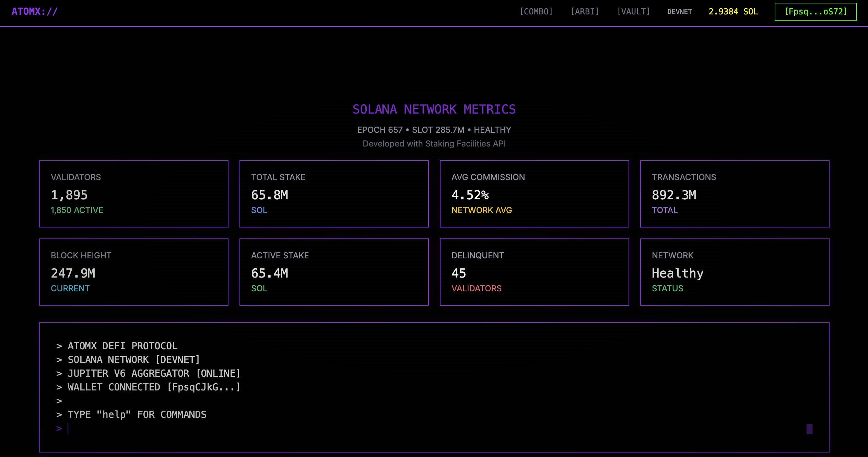Screen dimensions: 868x457
Task: Go to the [VAULT] page
Action: (633, 12)
